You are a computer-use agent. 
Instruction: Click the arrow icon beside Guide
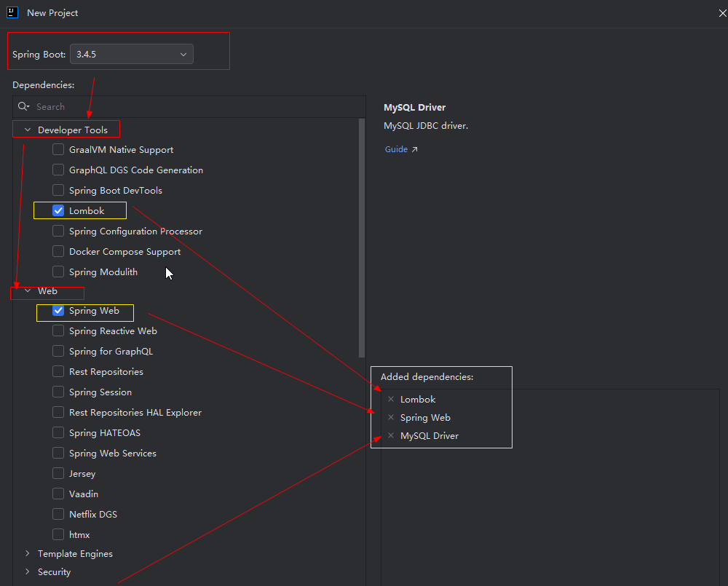(x=415, y=149)
